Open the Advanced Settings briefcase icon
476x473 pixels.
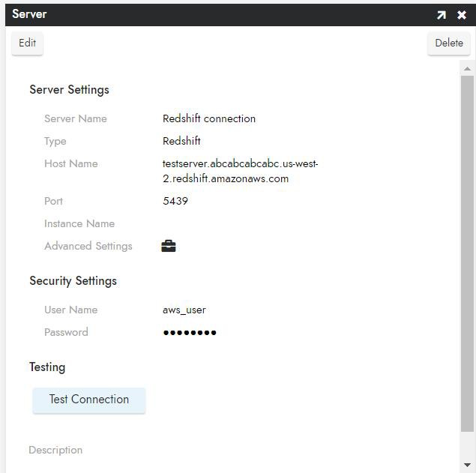point(169,246)
